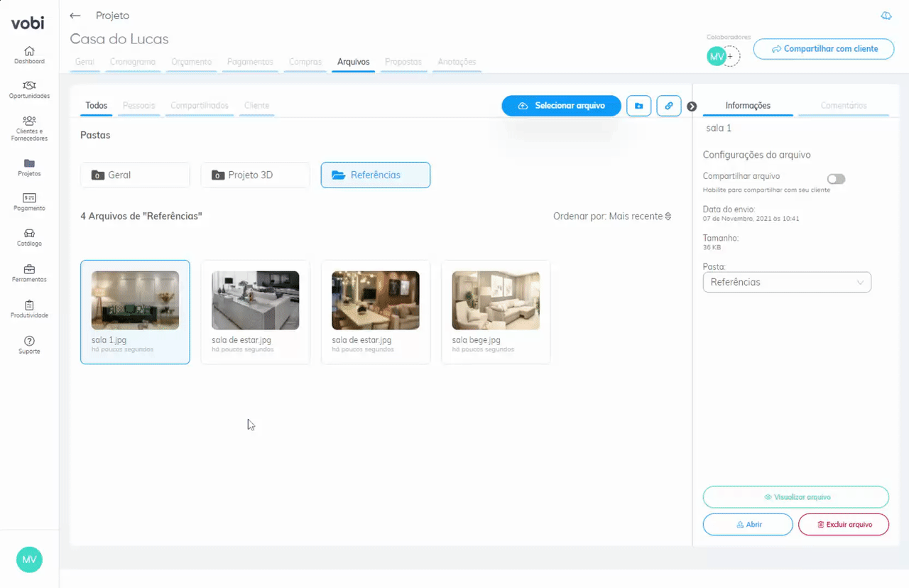Switch to the Anotações tab

[457, 62]
